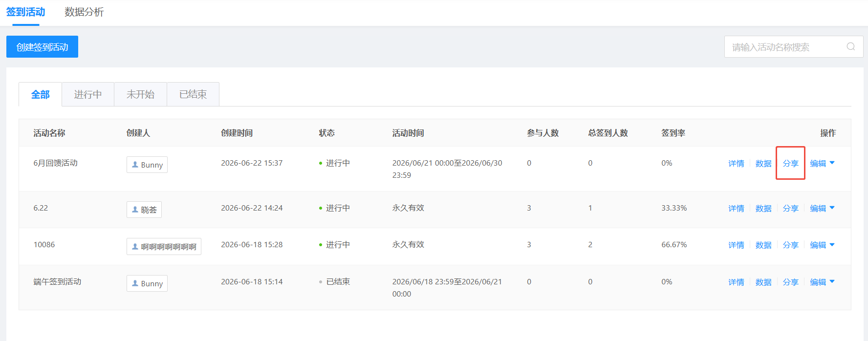Focus the 请输入活动名称搜索 search field
The width and height of the screenshot is (868, 341).
[794, 47]
